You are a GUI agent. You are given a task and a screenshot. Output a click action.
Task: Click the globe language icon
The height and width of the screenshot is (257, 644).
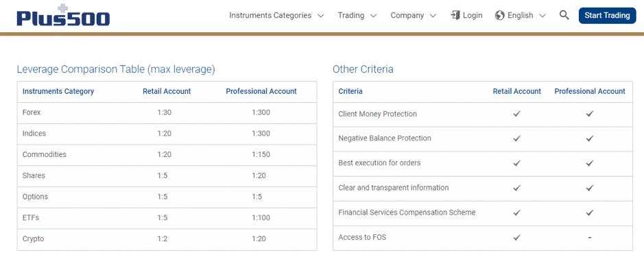coord(499,16)
